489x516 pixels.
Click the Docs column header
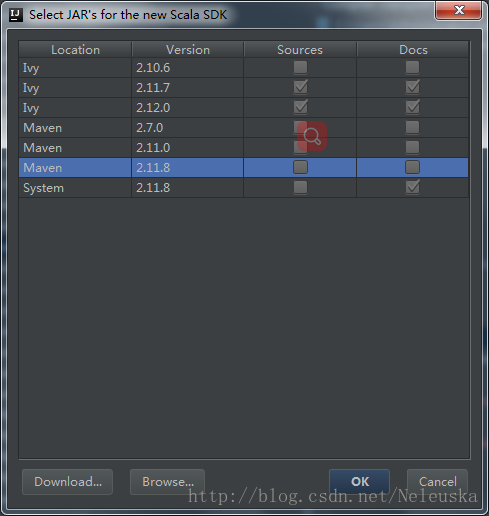click(413, 50)
